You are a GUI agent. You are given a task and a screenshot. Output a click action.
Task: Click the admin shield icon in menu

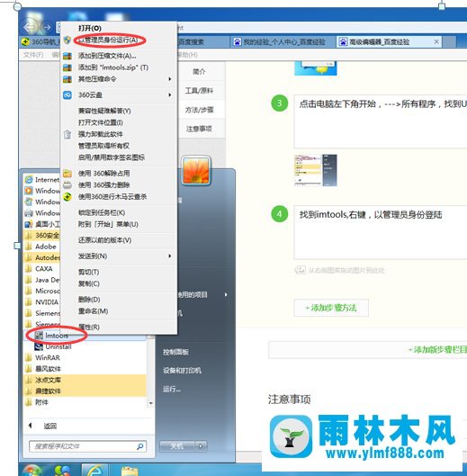point(67,40)
